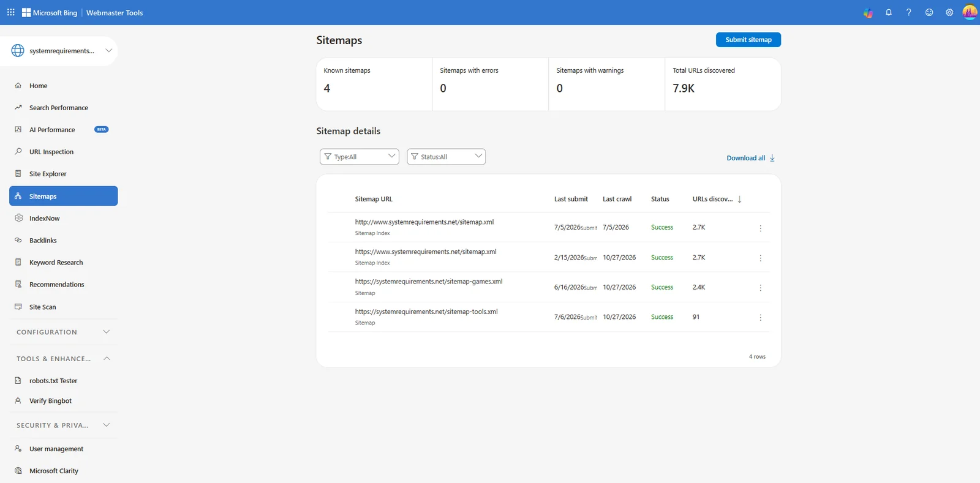Open the sitemap-games.xml sitemap URL
This screenshot has width=980, height=483.
(429, 282)
